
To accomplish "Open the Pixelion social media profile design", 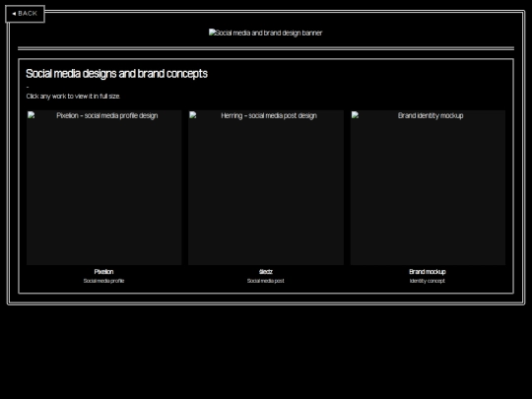I will (103, 187).
